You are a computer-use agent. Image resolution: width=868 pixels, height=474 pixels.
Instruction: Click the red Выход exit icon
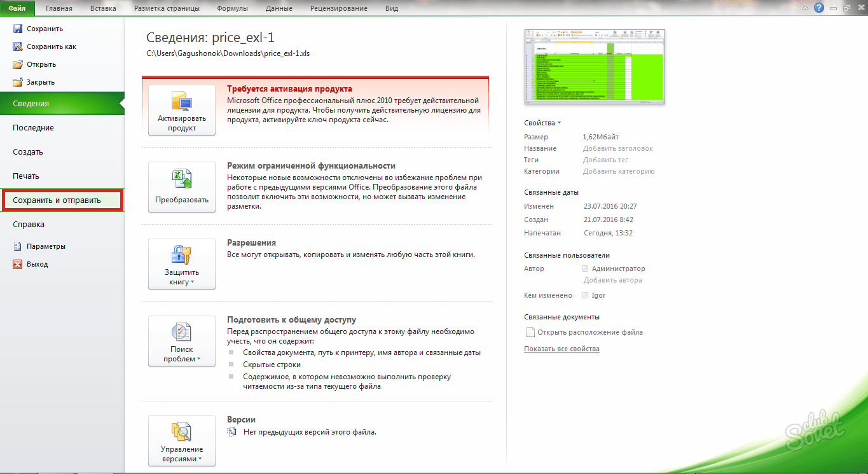click(18, 264)
